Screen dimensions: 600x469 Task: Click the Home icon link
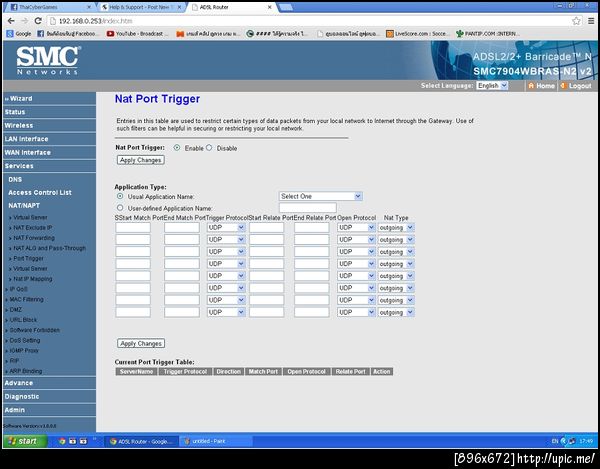point(541,86)
